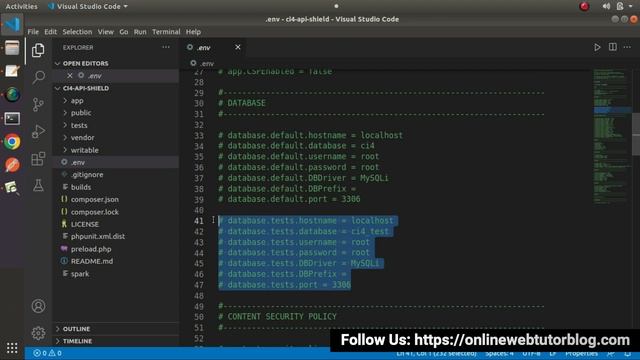Viewport: 640px width, 360px height.
Task: Close .env in Open Editors list
Action: tap(70, 76)
